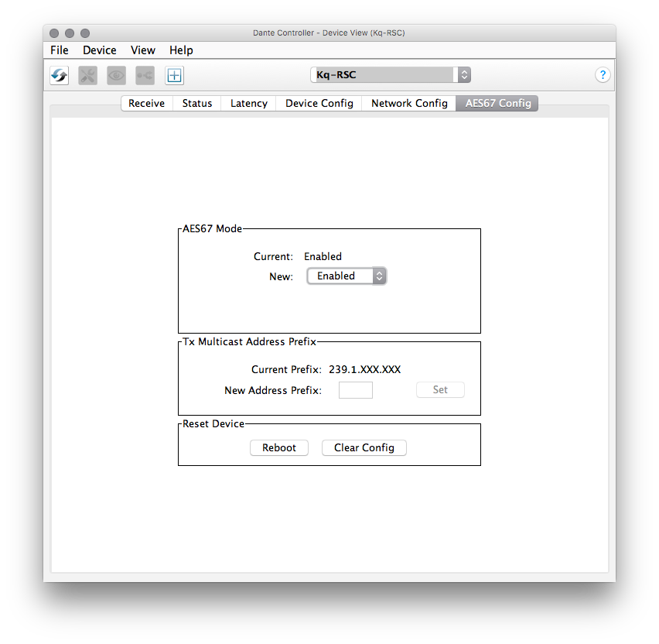The height and width of the screenshot is (644, 659).
Task: Click the red close window button
Action: click(54, 33)
